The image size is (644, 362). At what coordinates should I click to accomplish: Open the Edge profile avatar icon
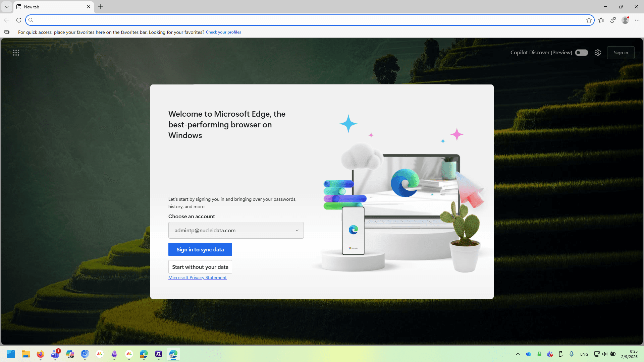(625, 20)
